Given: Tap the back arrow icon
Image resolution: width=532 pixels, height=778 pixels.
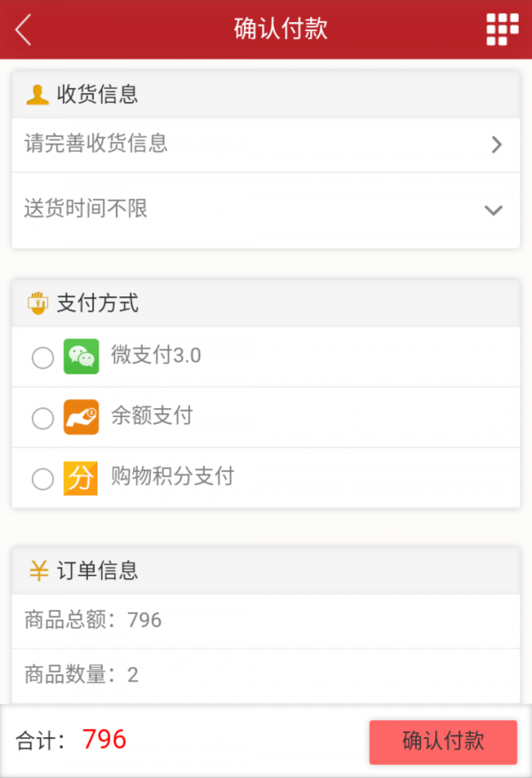Looking at the screenshot, I should 24,29.
